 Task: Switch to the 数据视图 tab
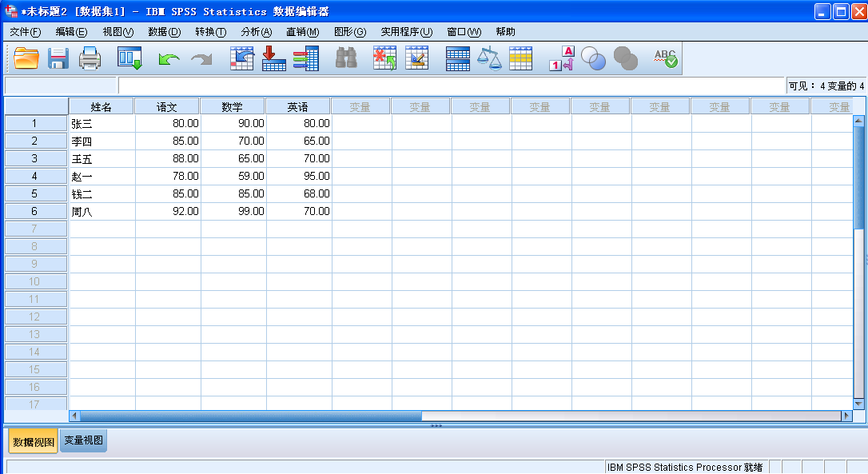coord(34,442)
